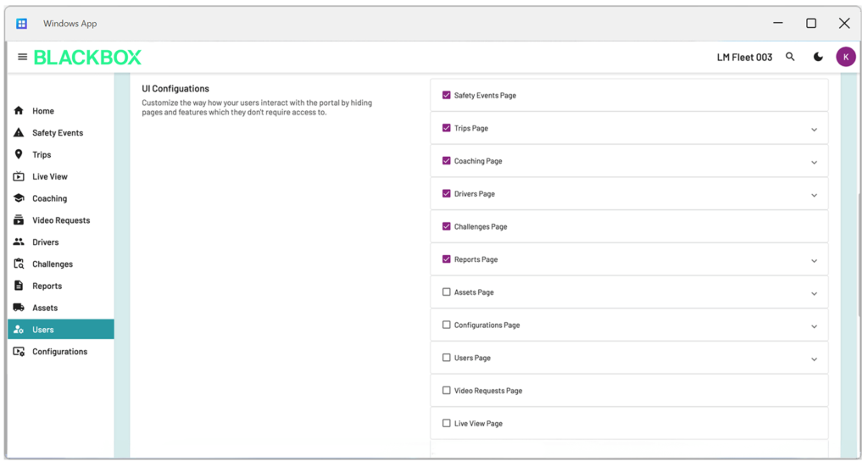Click the Windows App title bar icon
The height and width of the screenshot is (467, 868).
(x=21, y=23)
